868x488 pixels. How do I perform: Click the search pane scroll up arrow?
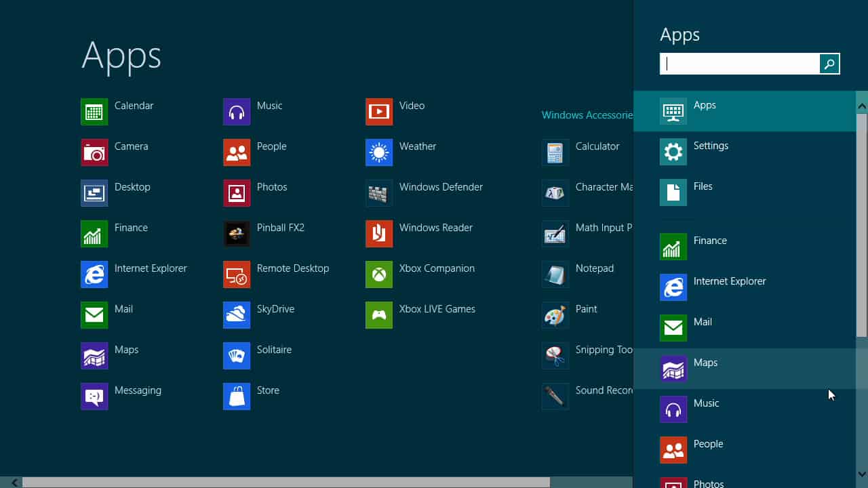[x=862, y=106]
